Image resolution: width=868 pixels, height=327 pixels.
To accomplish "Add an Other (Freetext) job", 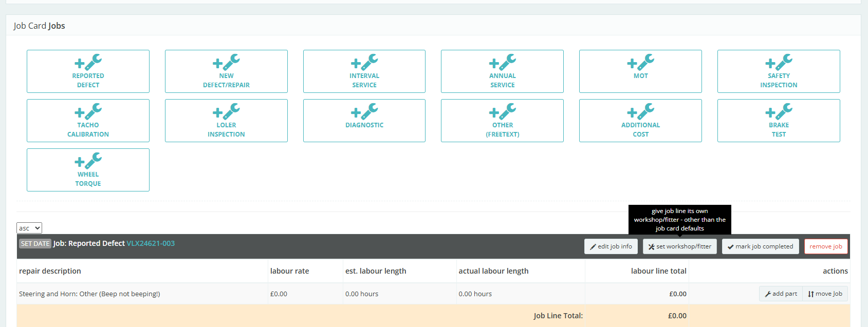I will pyautogui.click(x=502, y=121).
